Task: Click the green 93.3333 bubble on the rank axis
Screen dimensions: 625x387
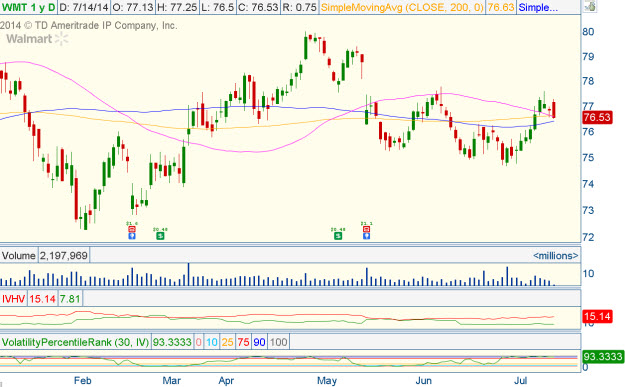Action: point(602,356)
